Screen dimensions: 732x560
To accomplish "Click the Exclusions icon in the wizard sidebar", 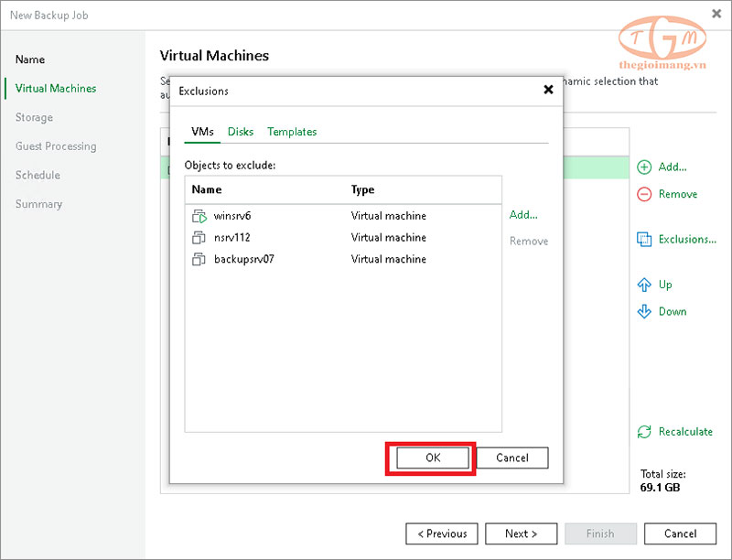I will (644, 240).
